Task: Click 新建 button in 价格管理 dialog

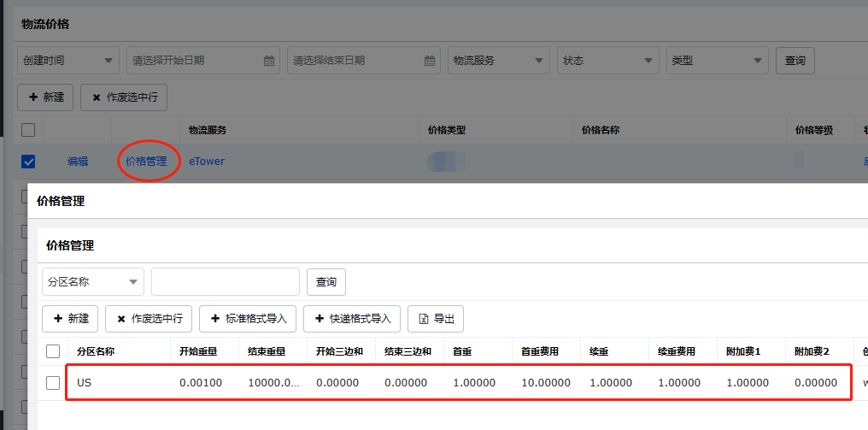Action: [x=70, y=319]
